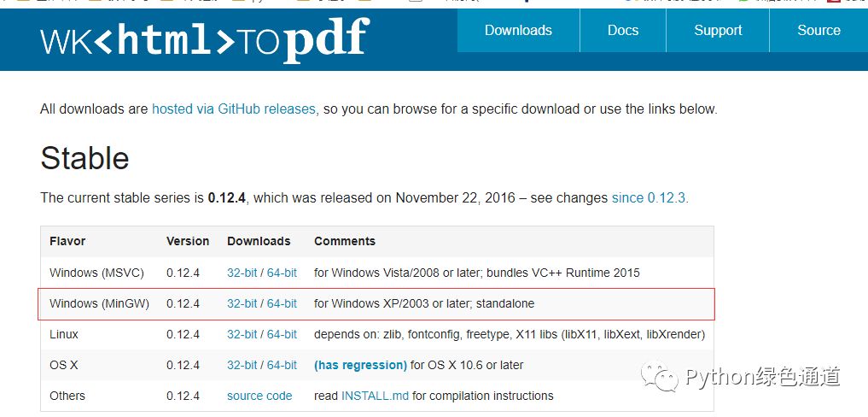Screen dimensions: 868x417
Task: Download Linux 32-bit build
Action: tap(242, 334)
